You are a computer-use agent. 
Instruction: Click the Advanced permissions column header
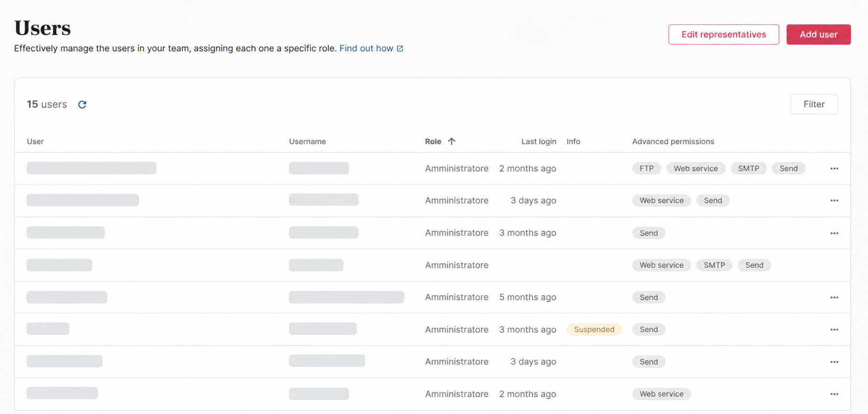673,142
